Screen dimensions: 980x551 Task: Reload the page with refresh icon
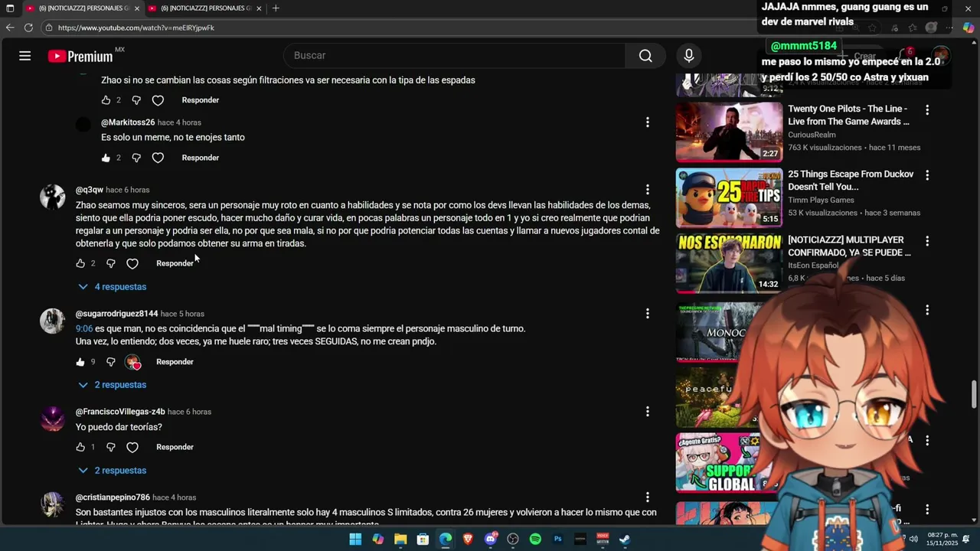28,28
